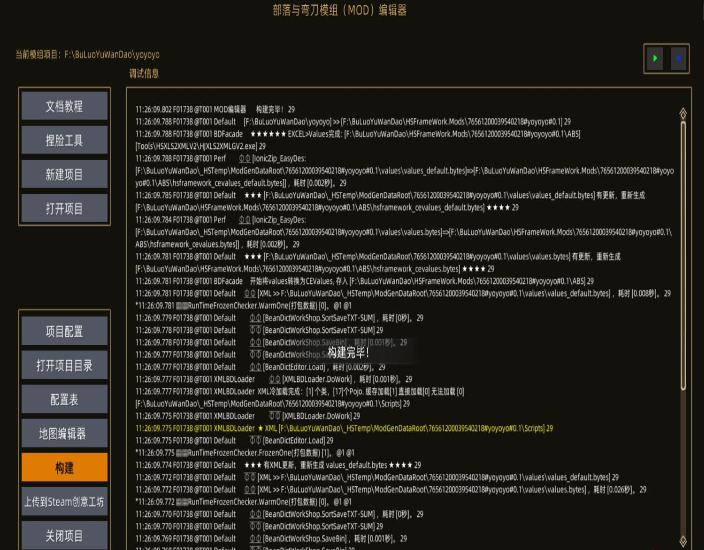This screenshot has width=704, height=550.
Task: Create a project with 新建项目
Action: tap(64, 175)
